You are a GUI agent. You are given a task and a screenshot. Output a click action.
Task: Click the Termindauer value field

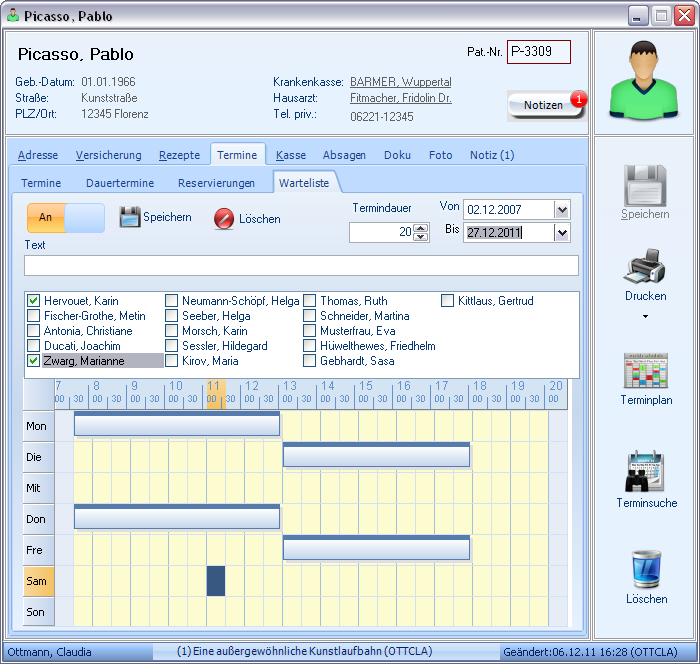382,232
